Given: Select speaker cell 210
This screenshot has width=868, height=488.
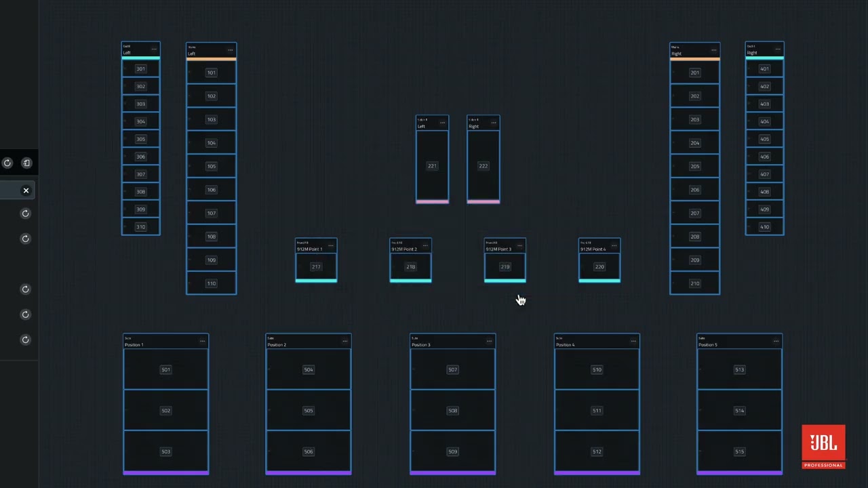Looking at the screenshot, I should click(x=694, y=283).
